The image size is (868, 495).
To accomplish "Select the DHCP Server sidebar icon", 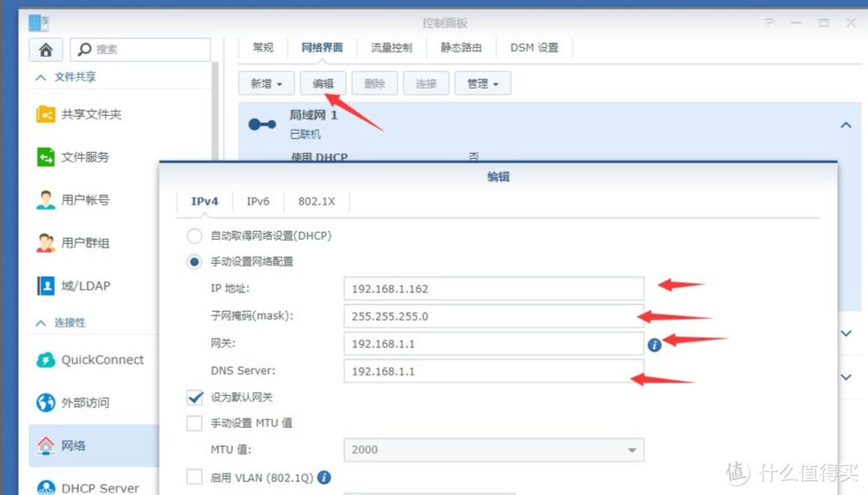I will [x=46, y=486].
